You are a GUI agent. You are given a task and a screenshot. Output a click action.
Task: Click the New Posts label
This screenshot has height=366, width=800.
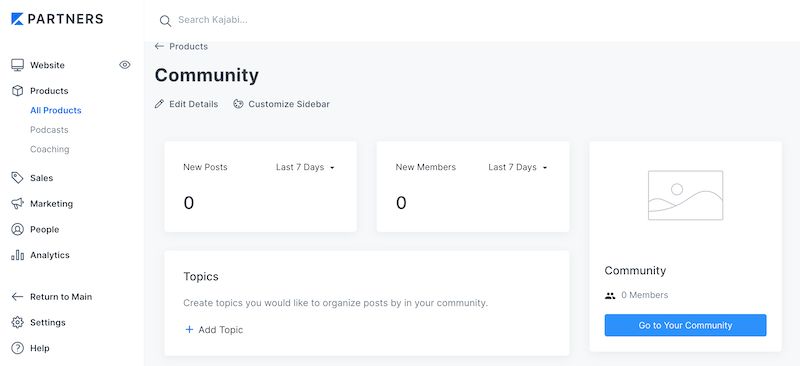coord(205,167)
